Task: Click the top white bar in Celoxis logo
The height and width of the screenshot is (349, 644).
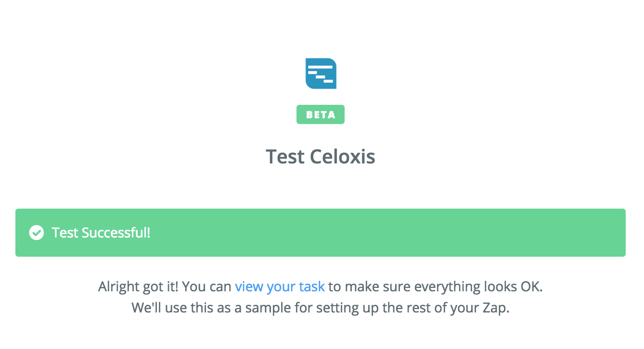Action: [320, 67]
